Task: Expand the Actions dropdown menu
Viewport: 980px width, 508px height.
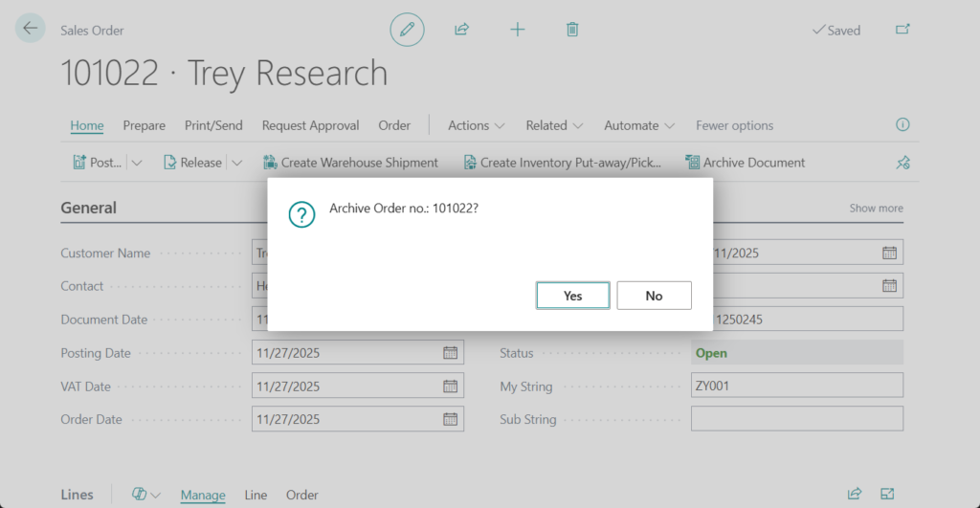Action: coord(477,125)
